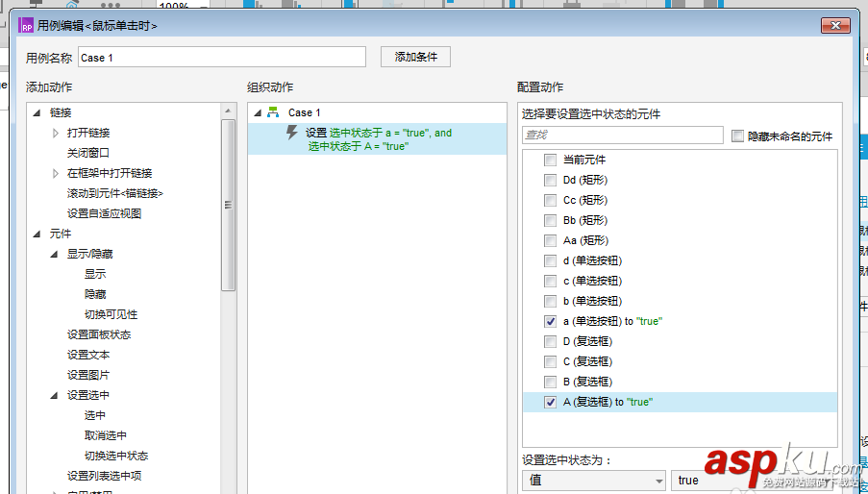Image resolution: width=868 pixels, height=494 pixels.
Task: Select 取消选中 action
Action: point(105,435)
